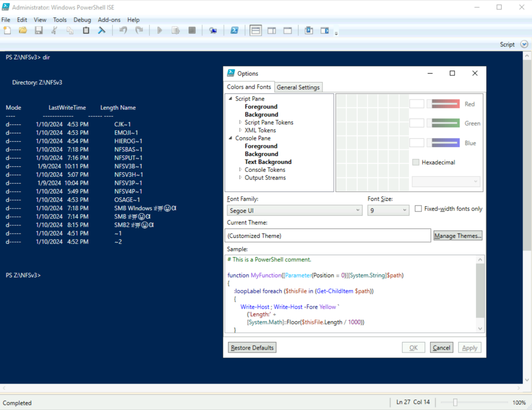This screenshot has width=532, height=410.
Task: Collapse the Script Pane tree section
Action: tap(230, 98)
